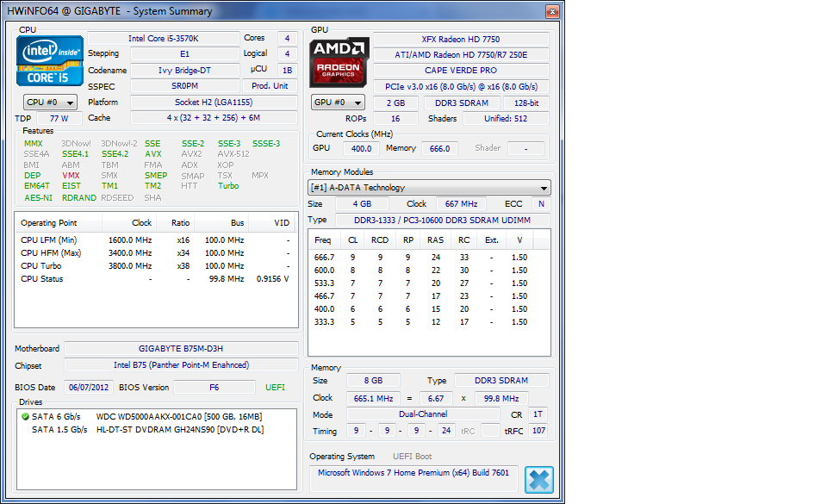
Task: Click the BIOS Date value 06/07/2012
Action: (89, 388)
